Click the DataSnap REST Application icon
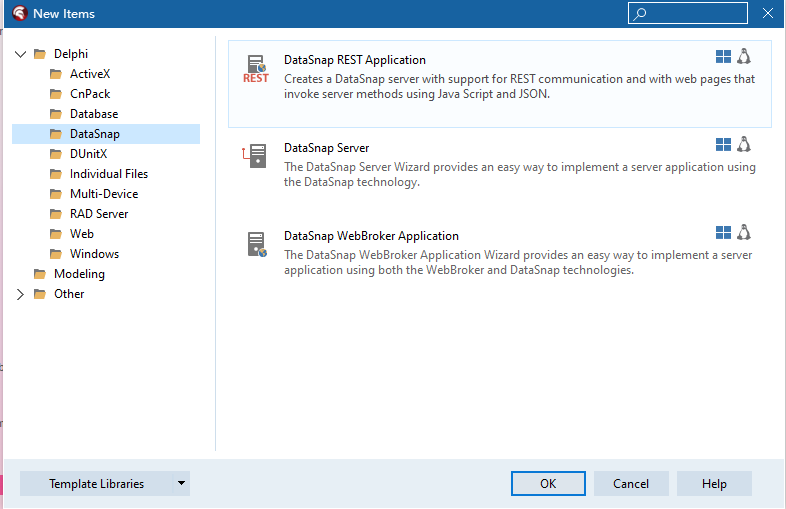786x509 pixels. tap(256, 69)
